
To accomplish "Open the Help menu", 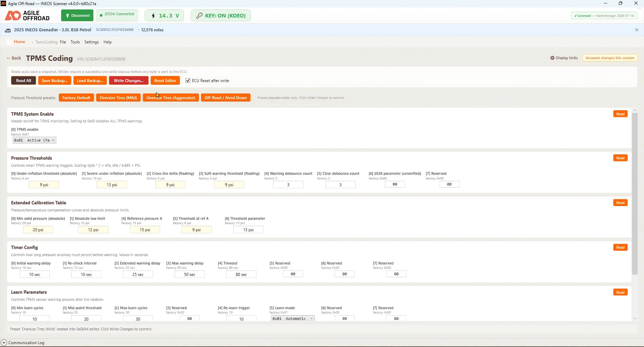I will [x=108, y=42].
